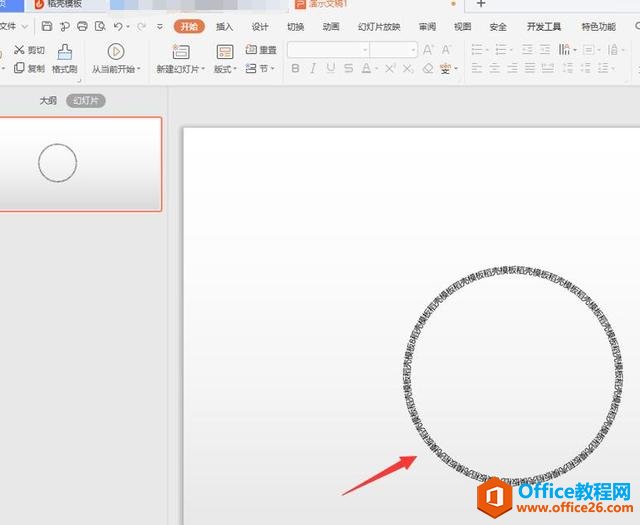The width and height of the screenshot is (640, 525).
Task: Click the Increase Indent icon
Action: 545,50
